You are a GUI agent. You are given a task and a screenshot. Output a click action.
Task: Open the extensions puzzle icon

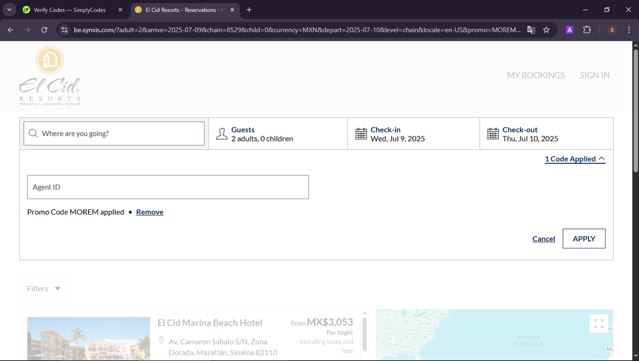(587, 30)
